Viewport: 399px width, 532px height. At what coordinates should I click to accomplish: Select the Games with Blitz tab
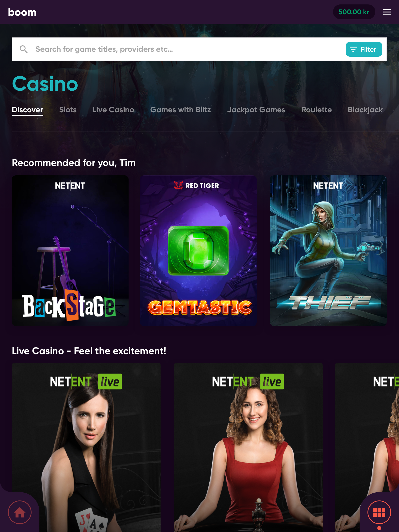(x=181, y=110)
